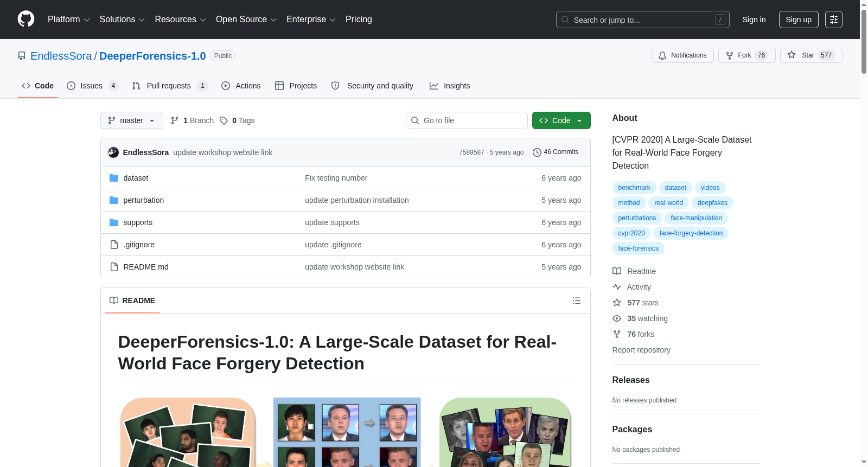
Task: Expand the Solutions menu
Action: (x=122, y=20)
